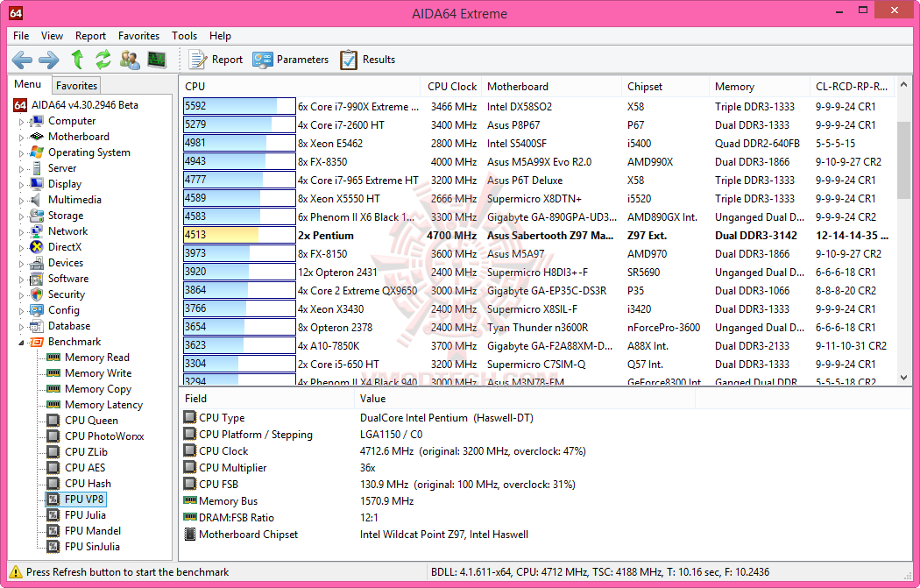Select the 2x Pentium result row
This screenshot has height=588, width=920.
point(539,236)
